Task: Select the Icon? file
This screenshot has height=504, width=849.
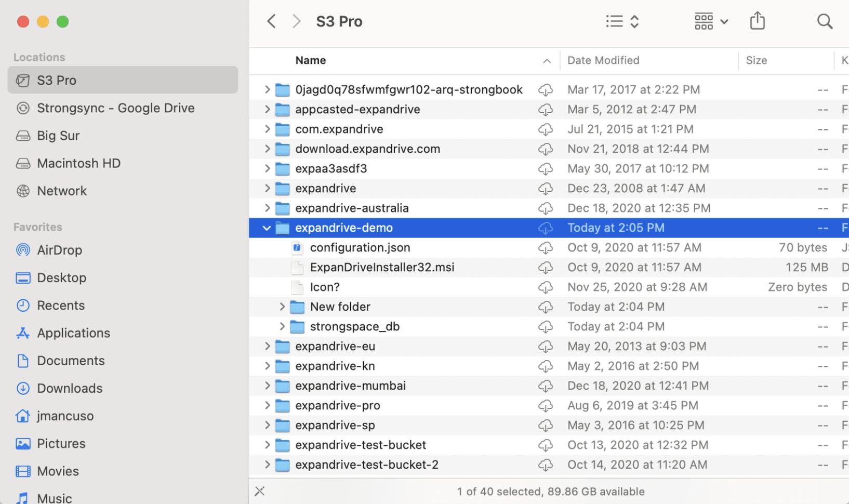Action: 325,287
